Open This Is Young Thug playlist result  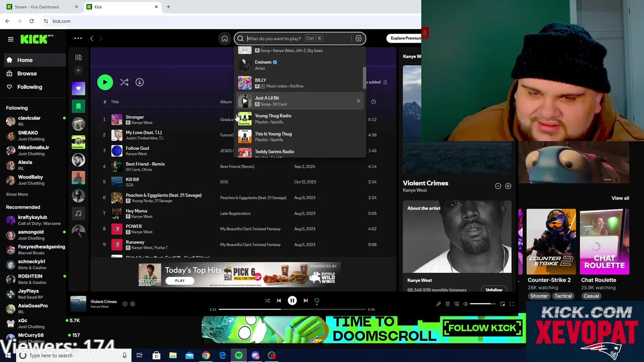point(300,137)
